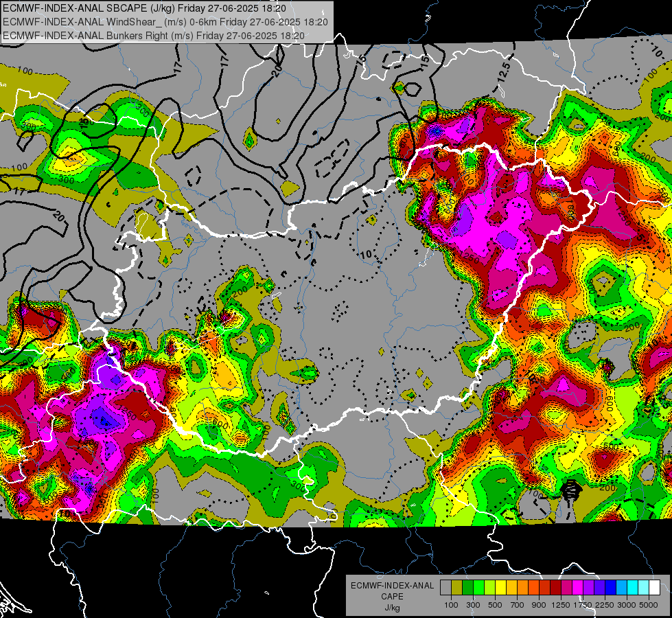The image size is (672, 618).
Task: Click the J/kg unit label in legend
Action: point(392,608)
